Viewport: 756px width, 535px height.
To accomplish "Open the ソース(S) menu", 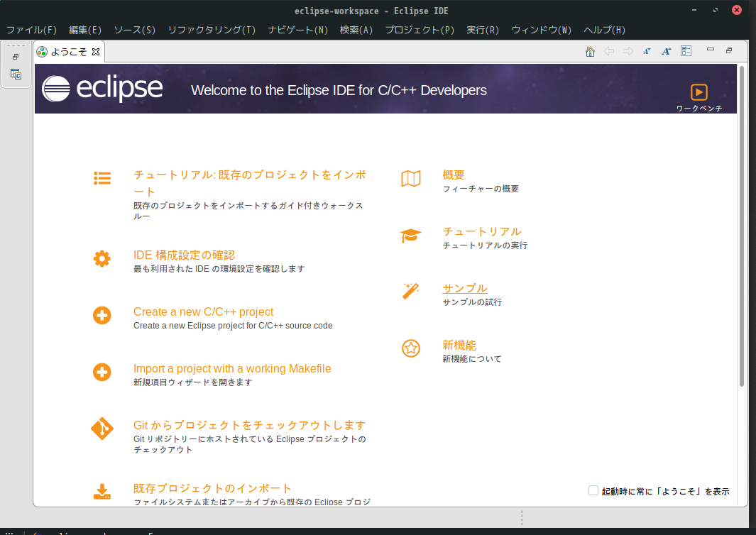I will point(134,30).
